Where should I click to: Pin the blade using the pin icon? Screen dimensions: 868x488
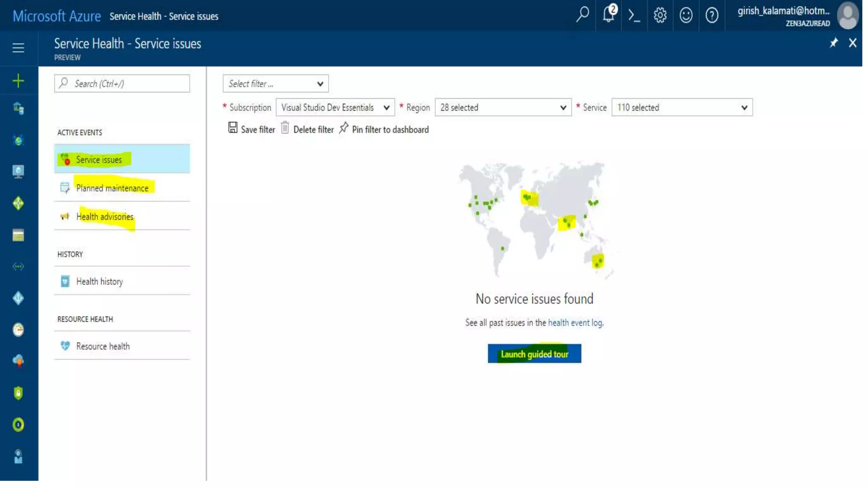833,43
